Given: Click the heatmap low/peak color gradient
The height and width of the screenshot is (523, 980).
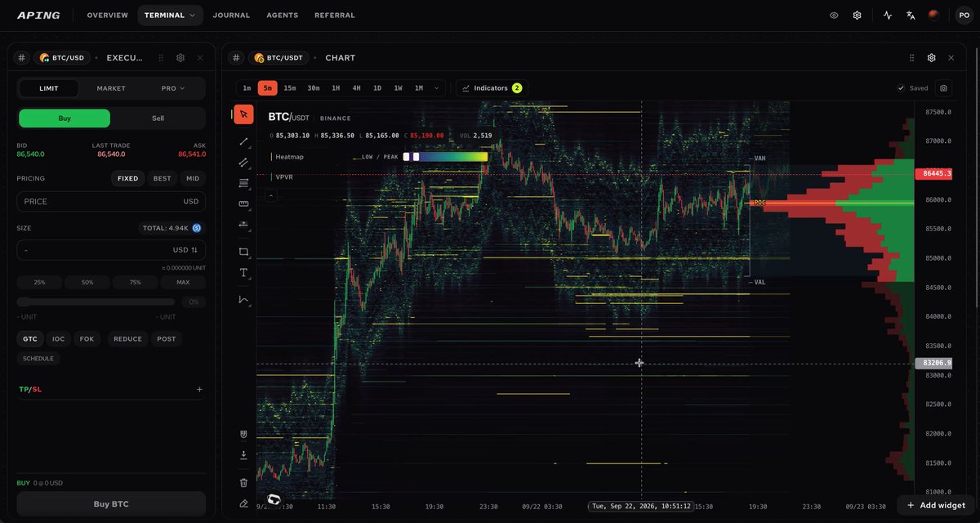Looking at the screenshot, I should click(x=445, y=156).
